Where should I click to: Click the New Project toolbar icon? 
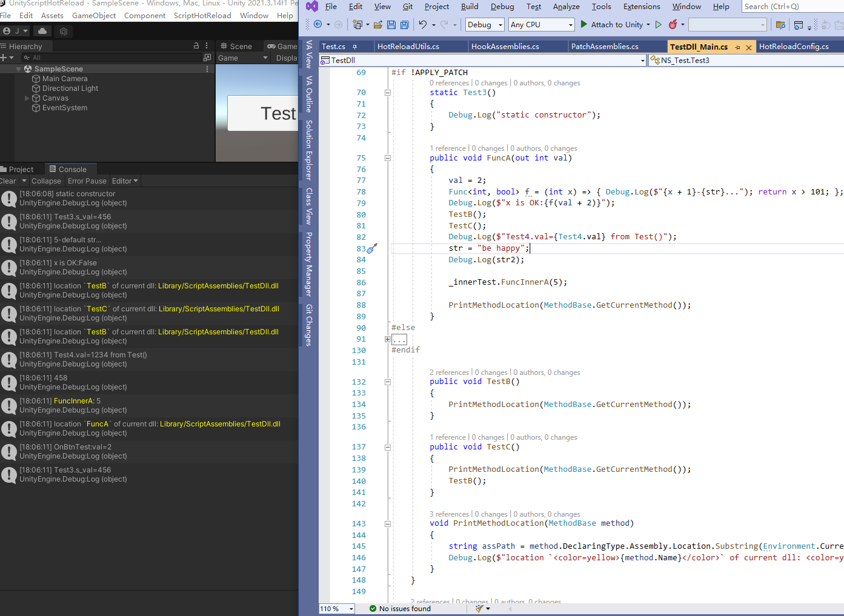pos(357,25)
